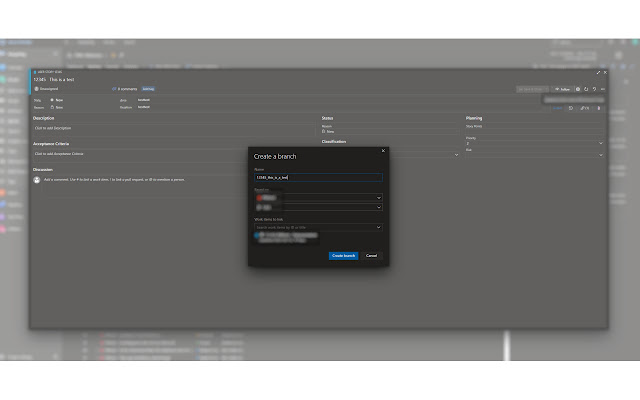Click the work item refresh icon
640x400 pixels.
pyautogui.click(x=586, y=89)
